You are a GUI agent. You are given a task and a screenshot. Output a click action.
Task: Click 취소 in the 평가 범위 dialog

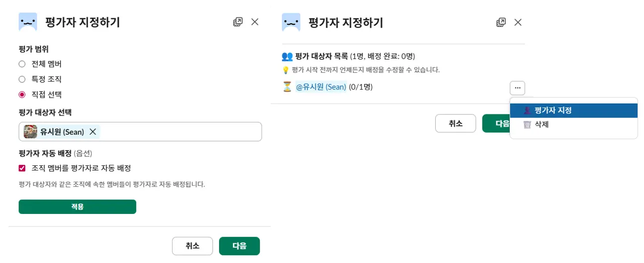pyautogui.click(x=192, y=246)
